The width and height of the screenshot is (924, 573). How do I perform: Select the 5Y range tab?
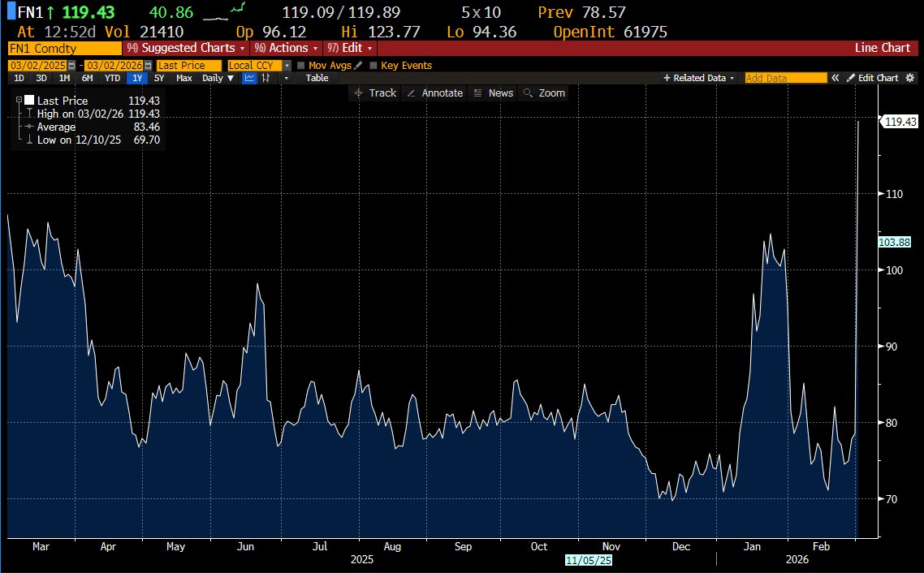[x=159, y=78]
